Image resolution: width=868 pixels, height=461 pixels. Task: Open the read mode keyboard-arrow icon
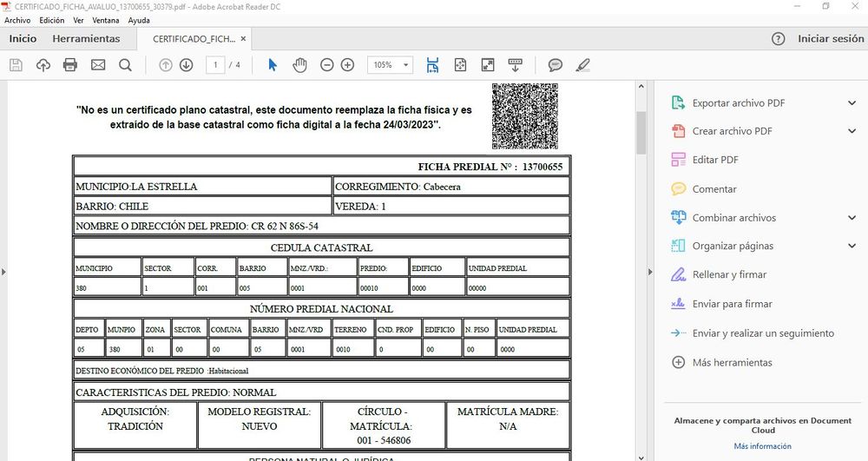515,65
